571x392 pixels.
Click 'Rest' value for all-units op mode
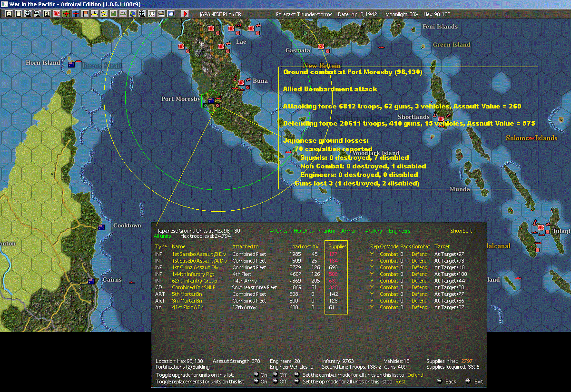click(401, 382)
